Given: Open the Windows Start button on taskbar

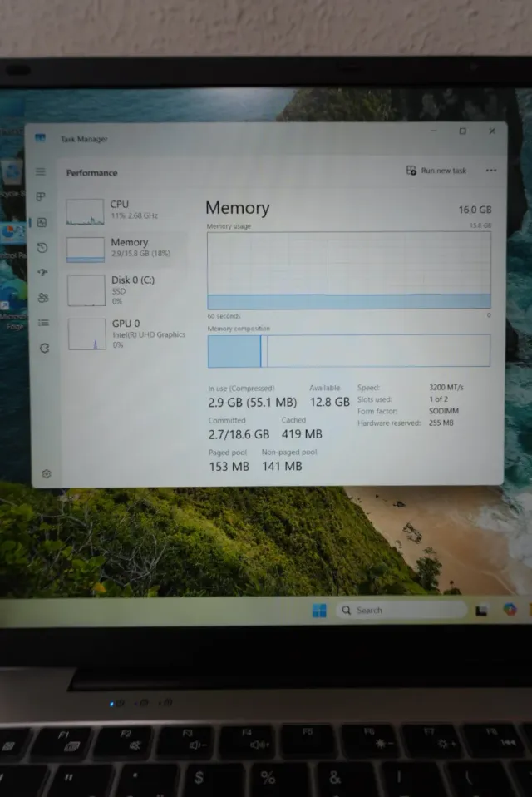Looking at the screenshot, I should pos(319,610).
